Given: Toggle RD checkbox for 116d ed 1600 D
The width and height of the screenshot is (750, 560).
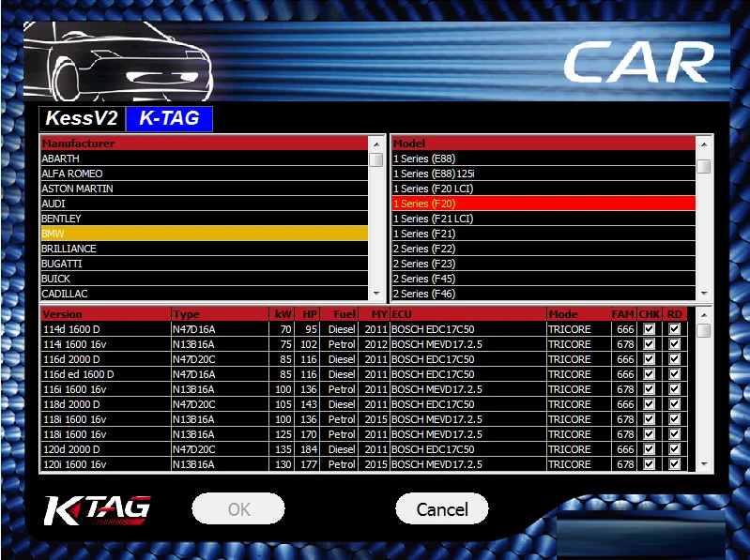Looking at the screenshot, I should (x=674, y=374).
